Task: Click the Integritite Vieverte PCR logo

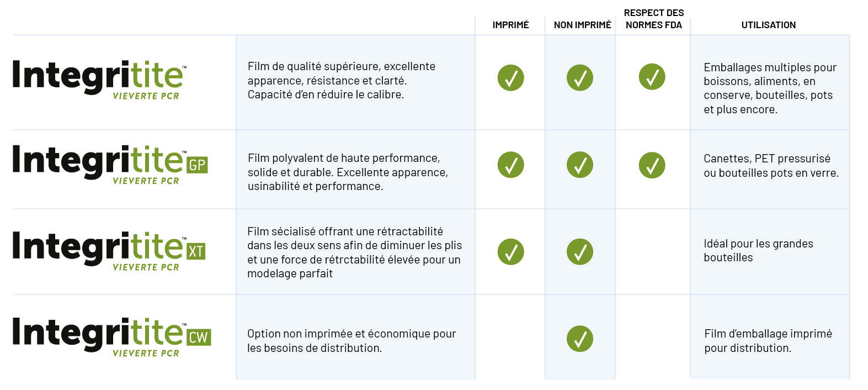Action: (99, 80)
